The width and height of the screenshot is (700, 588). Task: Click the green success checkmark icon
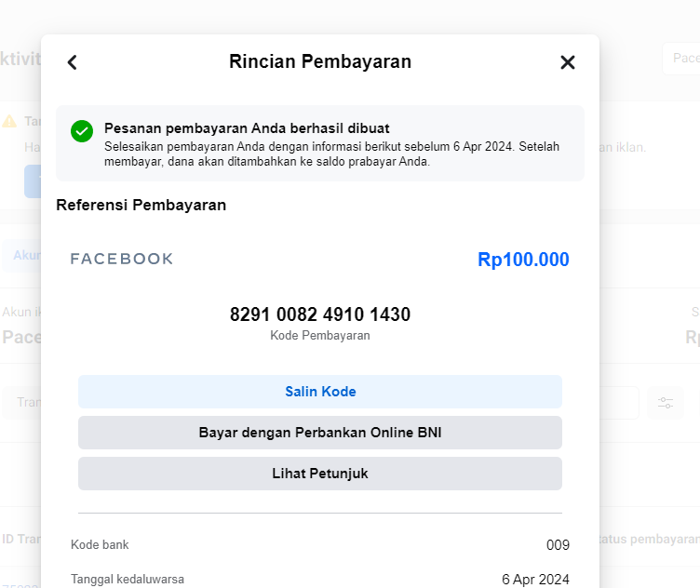click(82, 131)
